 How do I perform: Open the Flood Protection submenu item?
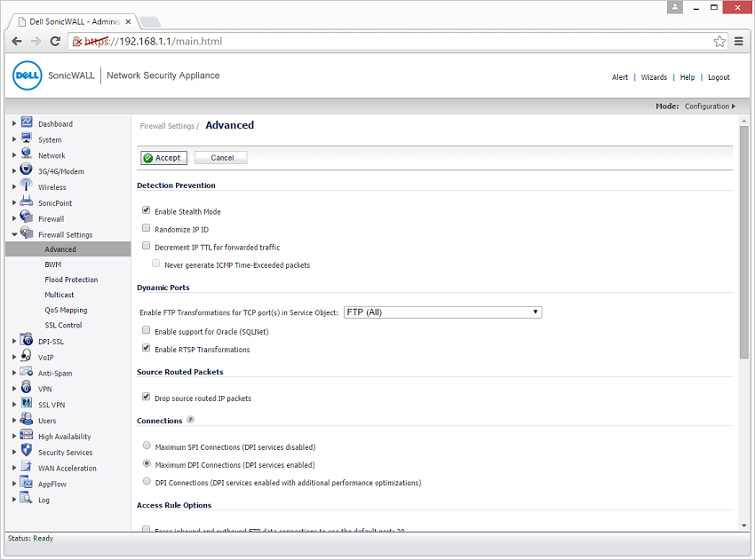pos(71,280)
